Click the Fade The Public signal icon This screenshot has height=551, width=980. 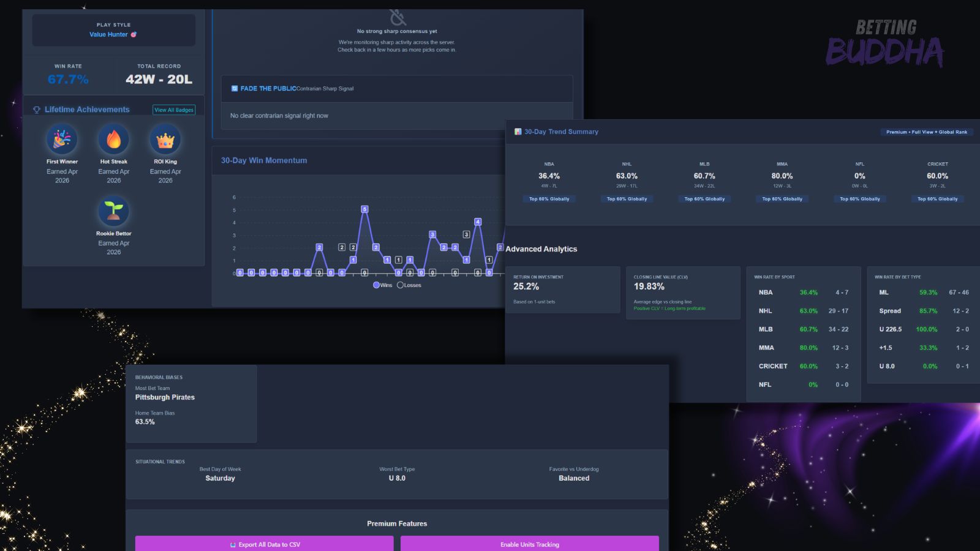click(x=234, y=88)
